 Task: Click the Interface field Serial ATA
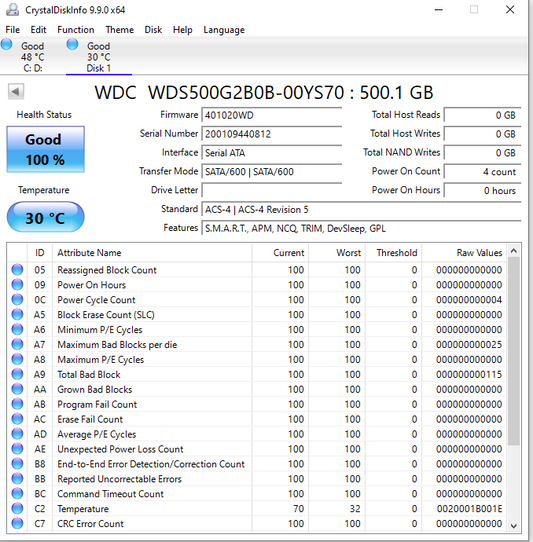[272, 153]
